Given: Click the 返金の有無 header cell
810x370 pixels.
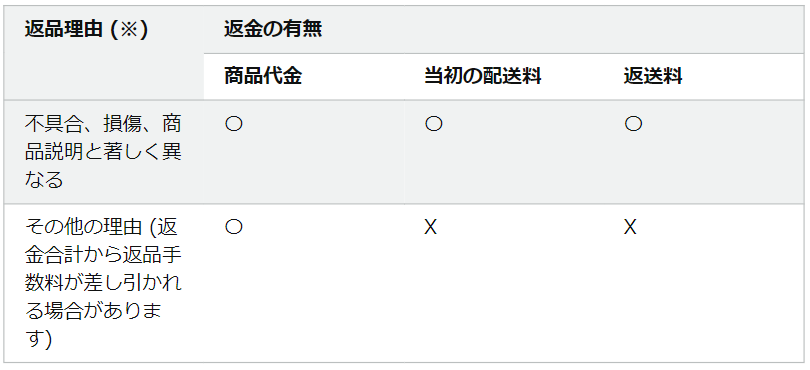Looking at the screenshot, I should 273,29.
